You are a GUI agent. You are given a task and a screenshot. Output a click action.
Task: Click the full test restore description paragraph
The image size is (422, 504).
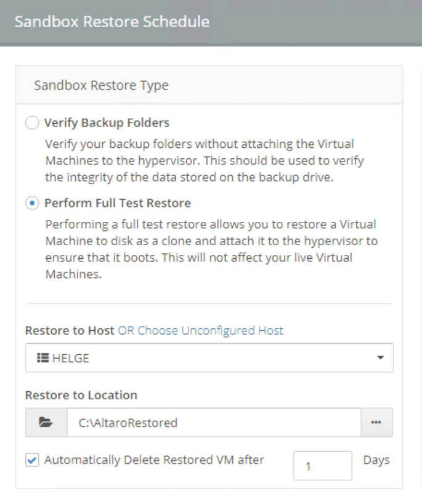click(211, 249)
